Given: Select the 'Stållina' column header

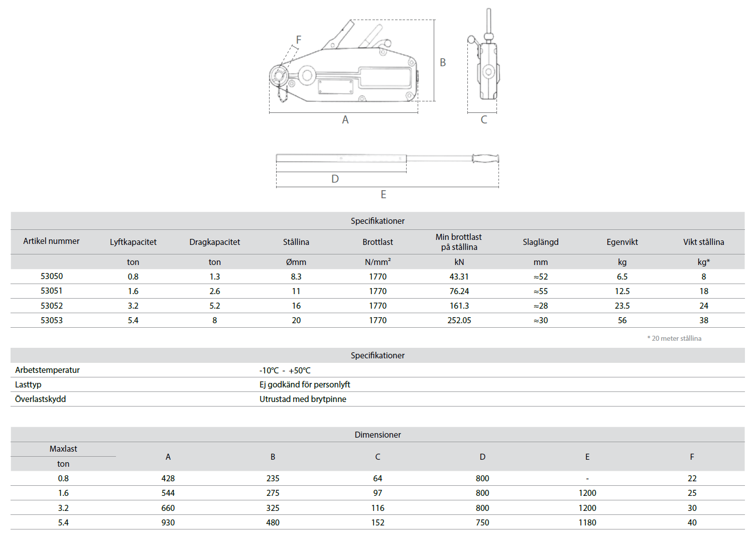Looking at the screenshot, I should pyautogui.click(x=296, y=242).
